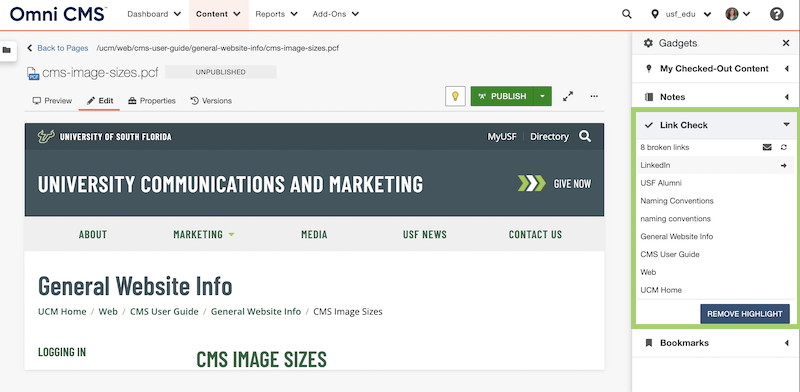Go to About in site navigation

[93, 235]
